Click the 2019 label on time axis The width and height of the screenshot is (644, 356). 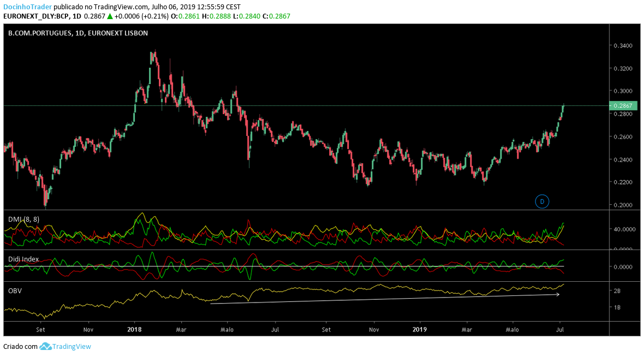pos(420,329)
